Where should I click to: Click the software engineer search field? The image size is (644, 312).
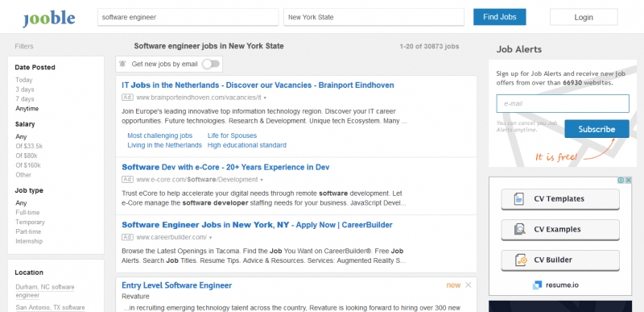188,17
